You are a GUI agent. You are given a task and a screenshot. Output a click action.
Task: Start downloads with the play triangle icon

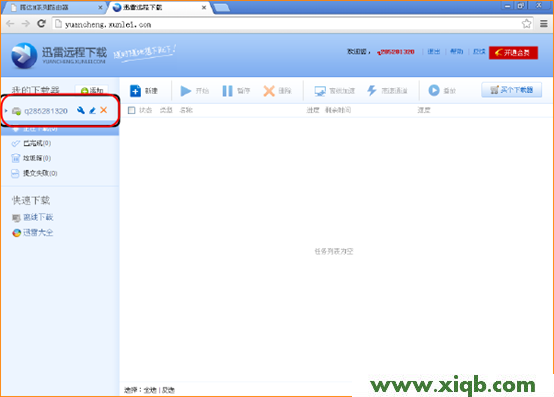[x=185, y=91]
